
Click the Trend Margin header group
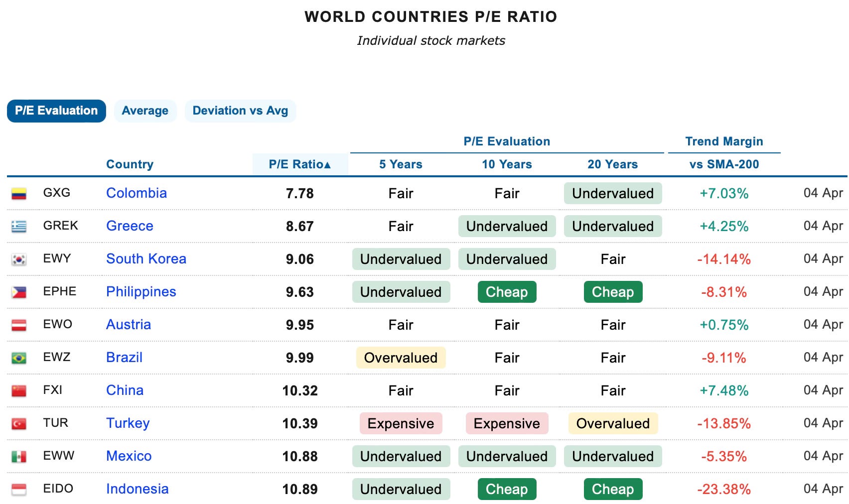point(724,141)
